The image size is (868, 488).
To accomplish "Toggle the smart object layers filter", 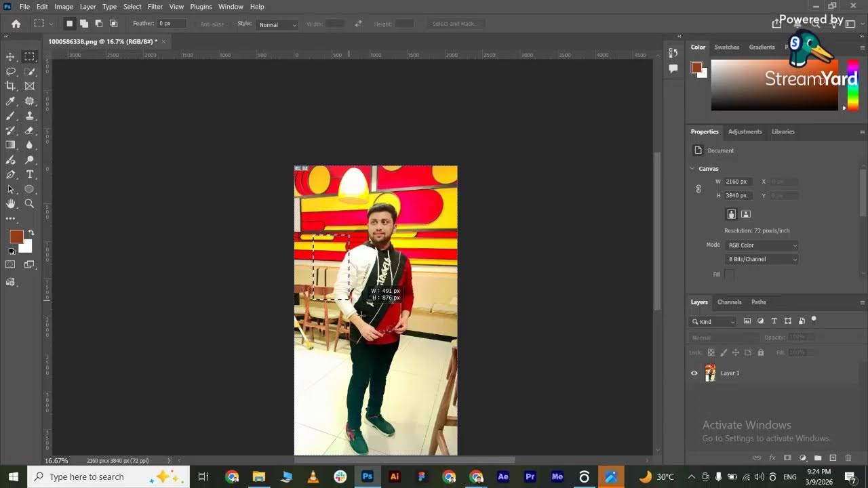I will [x=802, y=321].
